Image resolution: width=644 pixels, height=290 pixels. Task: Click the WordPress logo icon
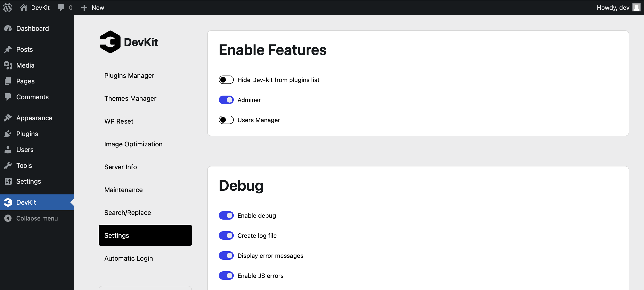click(7, 7)
